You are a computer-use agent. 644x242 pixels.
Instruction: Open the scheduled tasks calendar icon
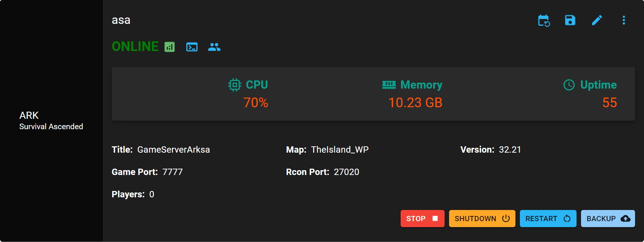[x=544, y=20]
